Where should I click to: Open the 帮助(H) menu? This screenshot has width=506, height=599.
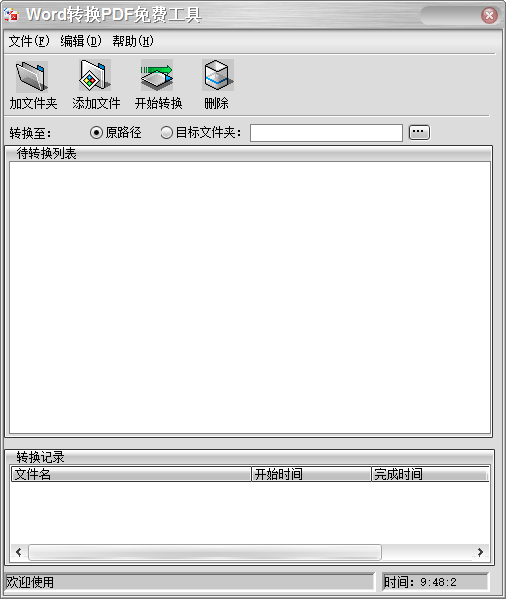133,41
